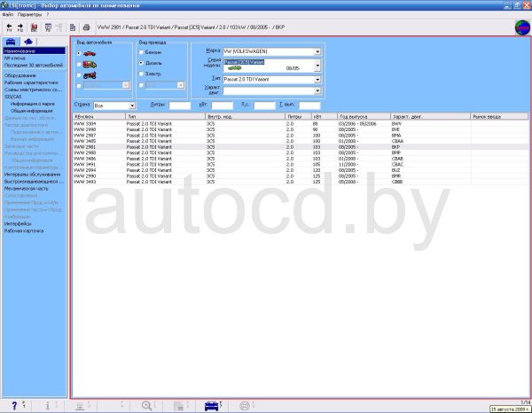This screenshot has width=532, height=413.
Task: Click the document copy toolbar icon
Action: 73,27
